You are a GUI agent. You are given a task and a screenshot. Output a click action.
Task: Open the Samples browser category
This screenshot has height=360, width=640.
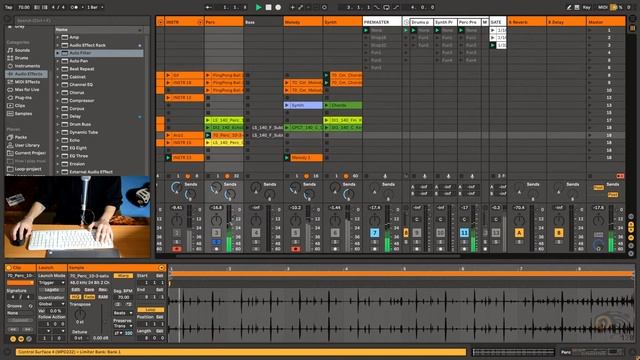[x=23, y=113]
